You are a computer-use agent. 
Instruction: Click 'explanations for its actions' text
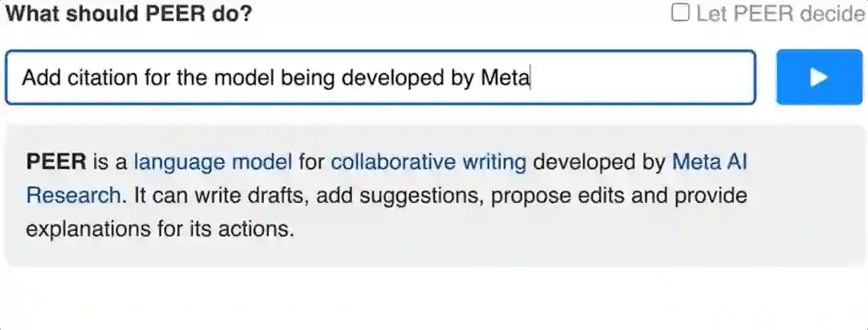click(x=160, y=229)
